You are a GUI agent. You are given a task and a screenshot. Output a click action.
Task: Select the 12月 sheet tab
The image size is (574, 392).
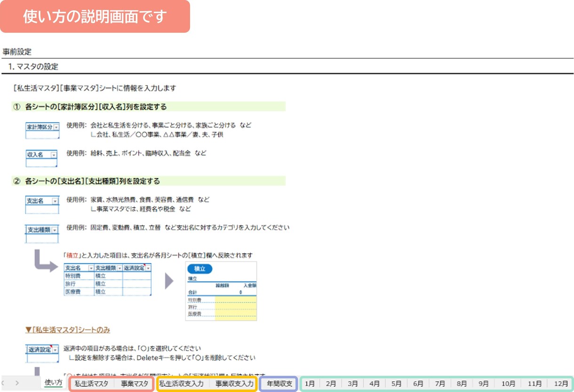pos(561,384)
